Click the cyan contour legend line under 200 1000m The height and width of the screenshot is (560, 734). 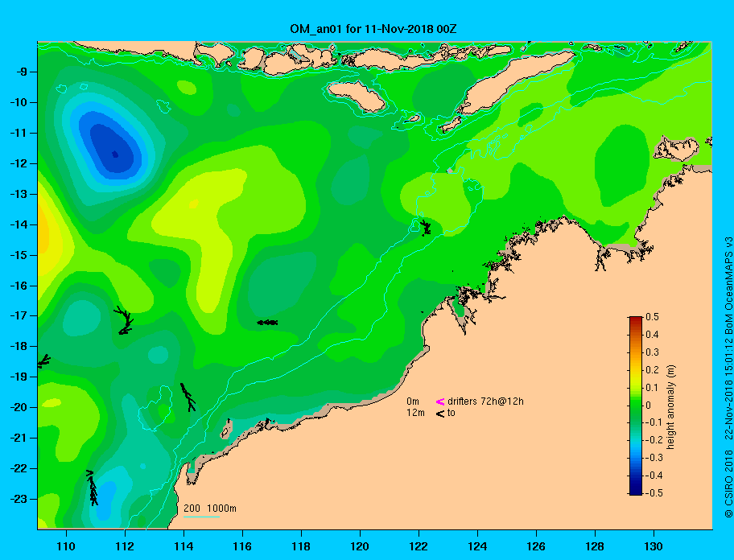pyautogui.click(x=201, y=517)
